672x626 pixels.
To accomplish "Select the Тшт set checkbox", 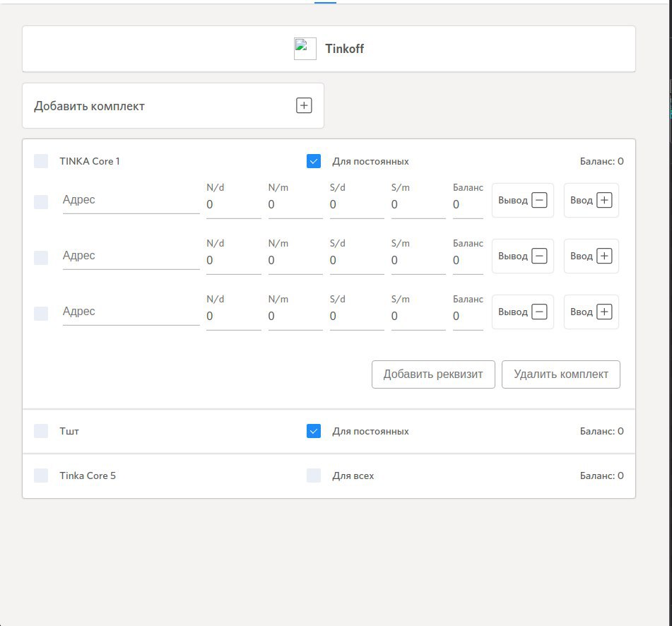I will pos(41,431).
